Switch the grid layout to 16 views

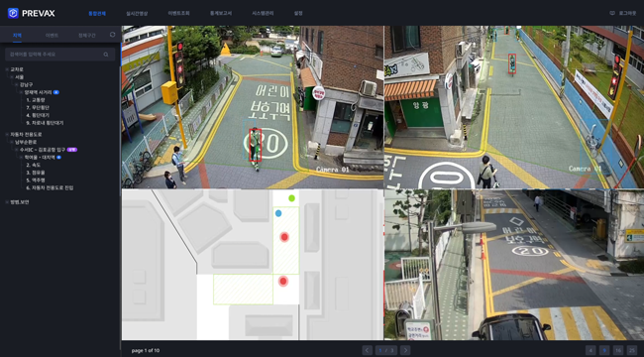point(617,350)
